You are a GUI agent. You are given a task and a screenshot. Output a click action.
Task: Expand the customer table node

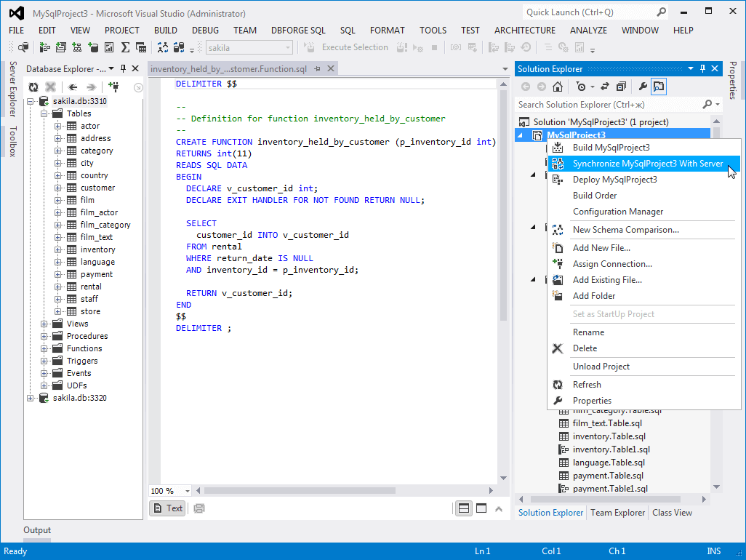[57, 188]
